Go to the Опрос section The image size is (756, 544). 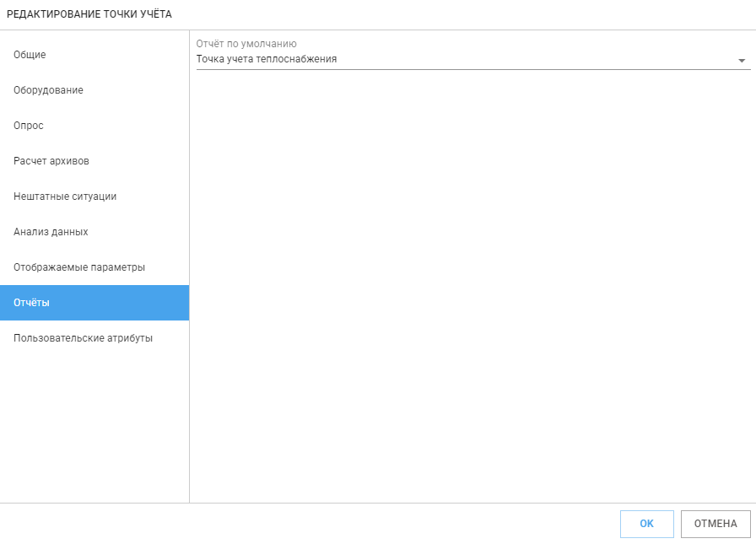point(94,126)
